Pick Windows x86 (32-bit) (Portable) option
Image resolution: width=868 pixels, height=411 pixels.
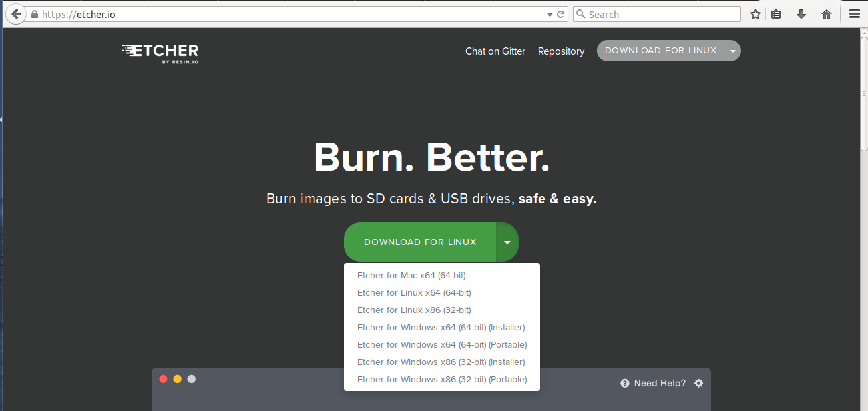click(442, 379)
